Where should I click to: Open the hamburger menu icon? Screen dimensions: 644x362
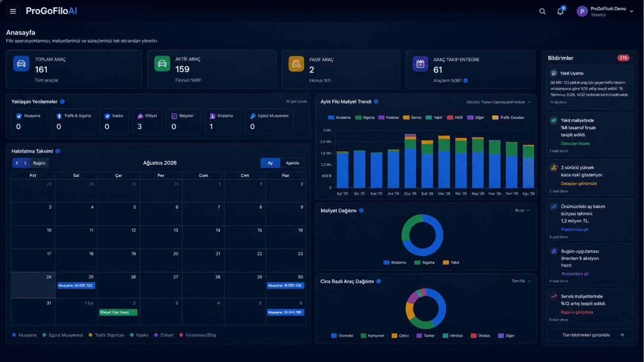tap(13, 11)
